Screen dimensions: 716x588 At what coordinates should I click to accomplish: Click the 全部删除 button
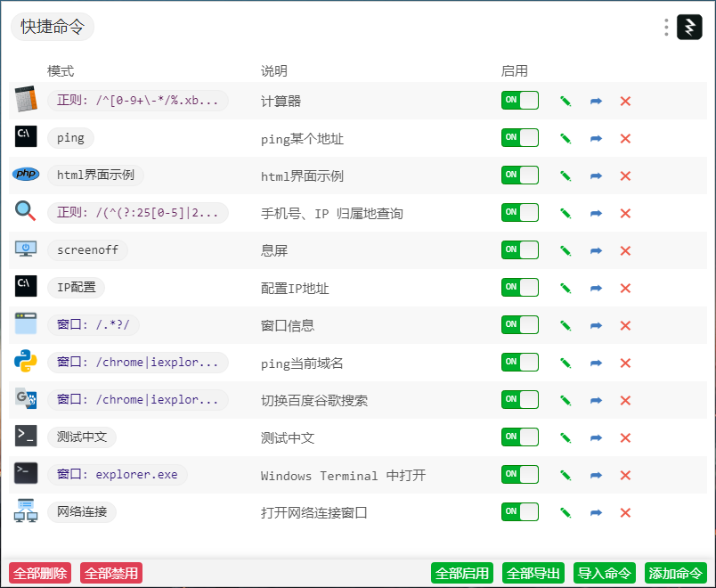tap(39, 573)
